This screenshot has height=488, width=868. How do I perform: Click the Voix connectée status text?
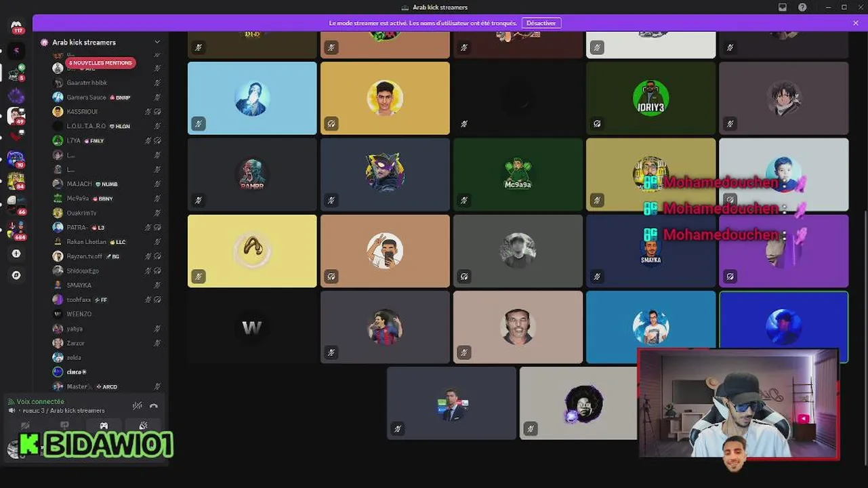point(41,401)
